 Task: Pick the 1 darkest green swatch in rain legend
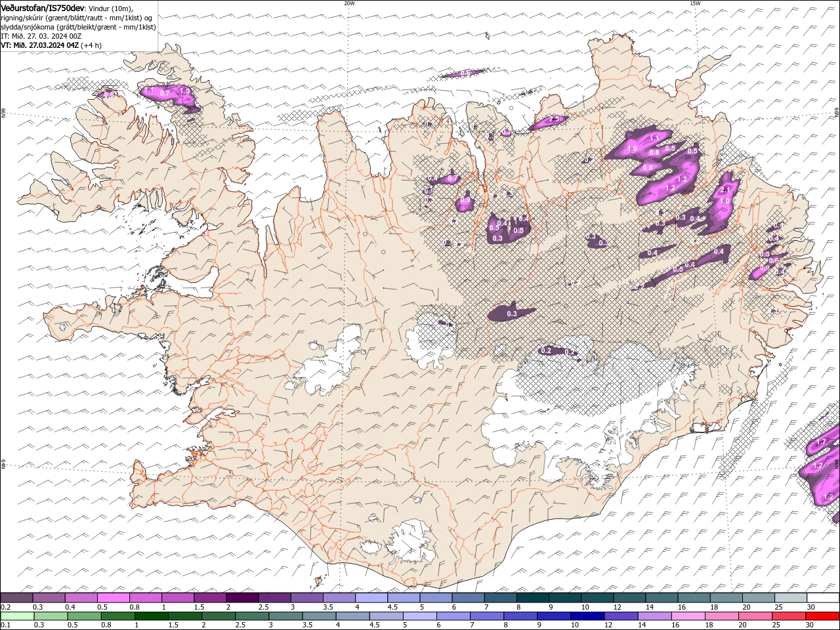[151, 616]
